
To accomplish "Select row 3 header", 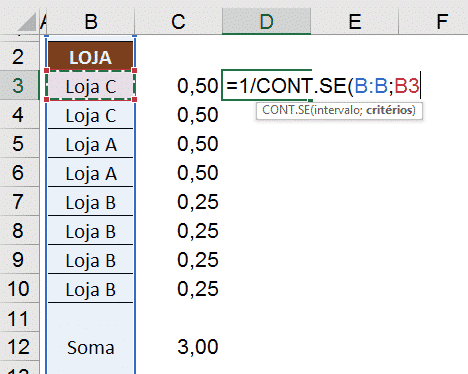I will click(19, 85).
